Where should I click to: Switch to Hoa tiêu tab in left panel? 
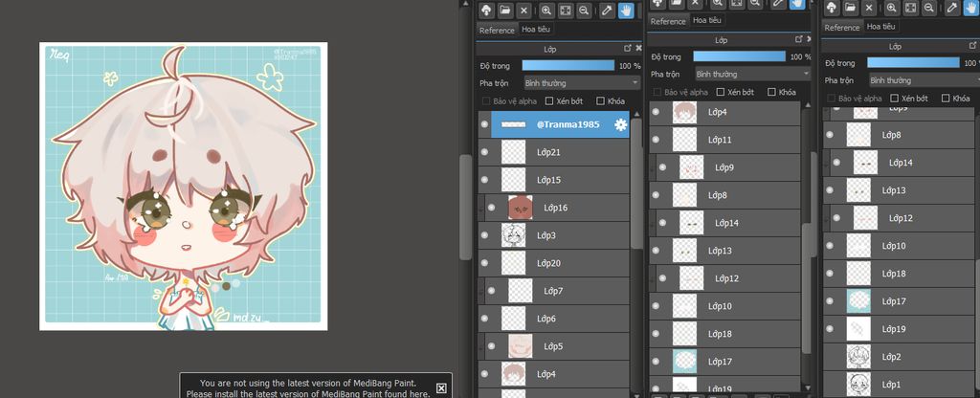(536, 29)
